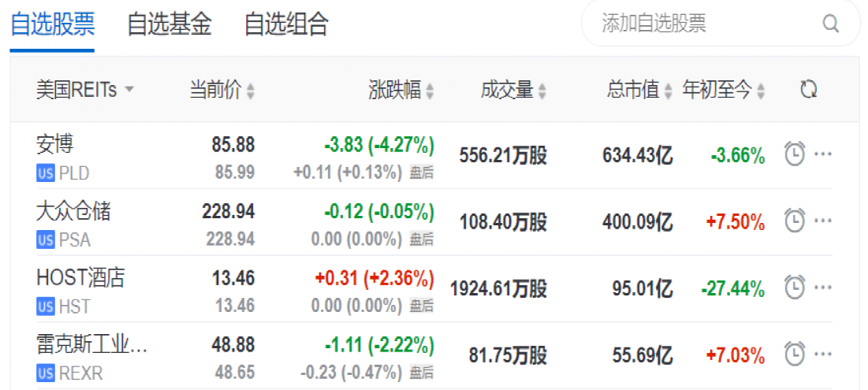Set a price alert for 雷克斯工业 REXR
Image resolution: width=868 pixels, height=390 pixels.
click(x=795, y=353)
